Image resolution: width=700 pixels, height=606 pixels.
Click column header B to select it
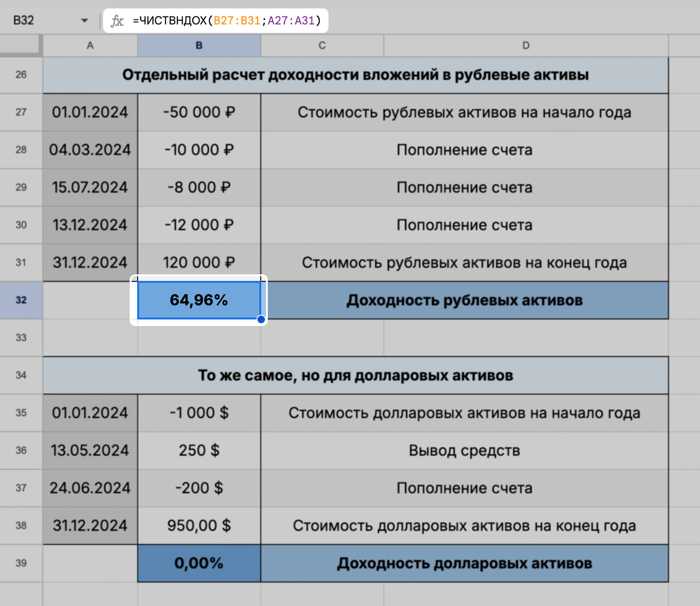pos(199,46)
